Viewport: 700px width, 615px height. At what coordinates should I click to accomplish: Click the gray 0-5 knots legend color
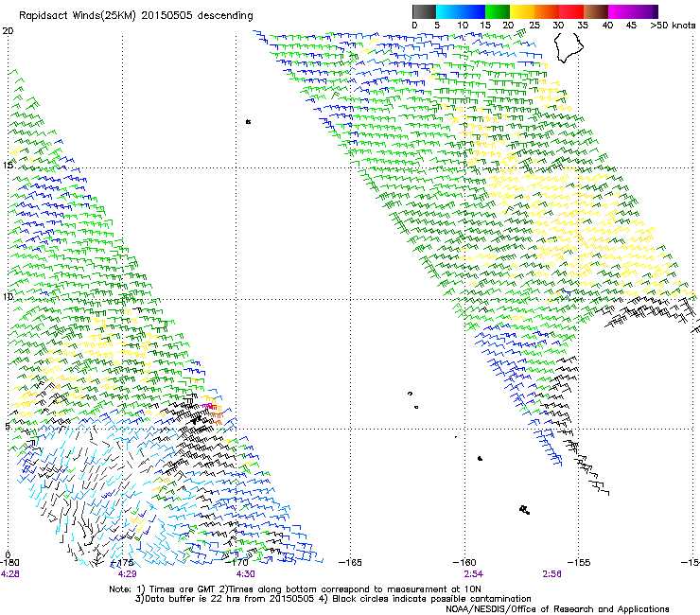pyautogui.click(x=424, y=11)
